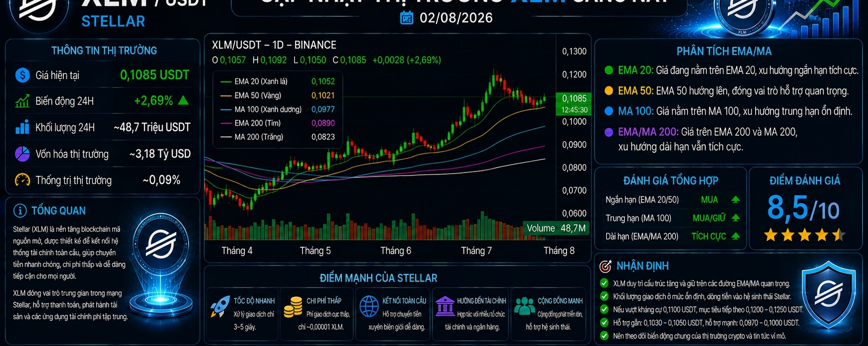Click the blue dot before MA 100 analysis
This screenshot has width=868, height=346.
coord(608,111)
